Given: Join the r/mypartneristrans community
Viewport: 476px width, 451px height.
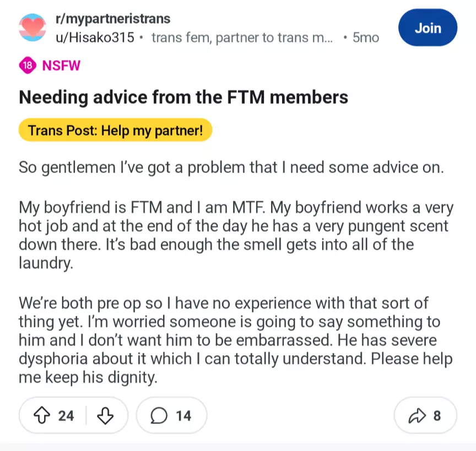Looking at the screenshot, I should 428,28.
